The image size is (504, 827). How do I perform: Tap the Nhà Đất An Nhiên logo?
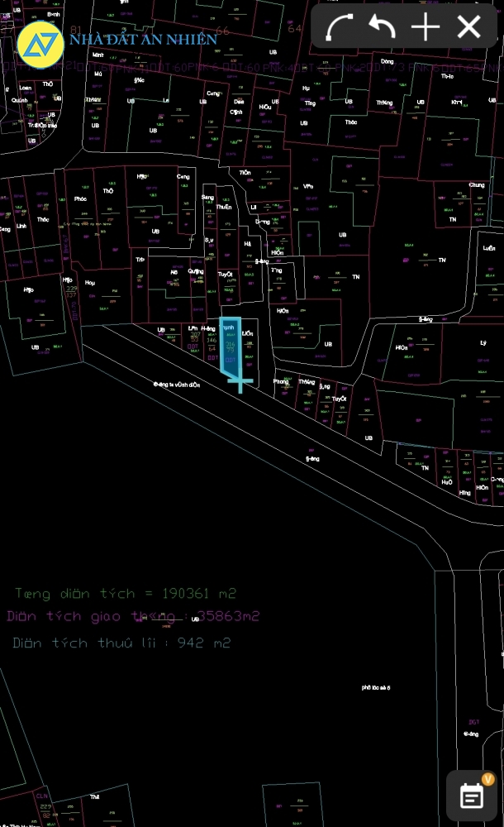pos(40,44)
